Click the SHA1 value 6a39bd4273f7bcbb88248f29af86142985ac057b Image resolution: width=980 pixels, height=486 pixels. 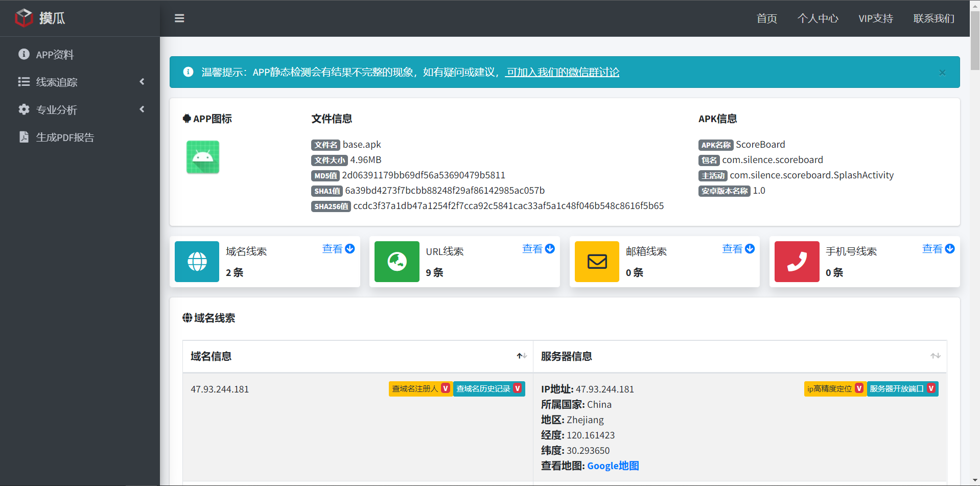pyautogui.click(x=445, y=191)
